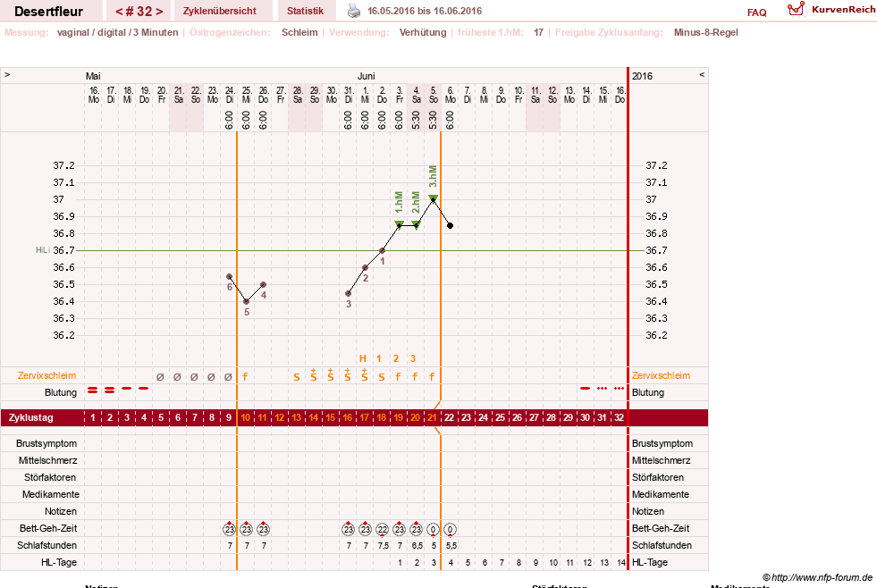The image size is (877, 588).
Task: Click the spotting dots on cycle day 32
Action: (620, 388)
